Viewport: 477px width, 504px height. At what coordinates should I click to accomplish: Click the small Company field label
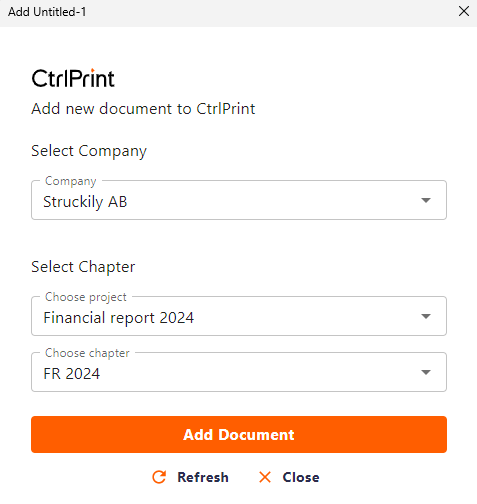tap(71, 181)
